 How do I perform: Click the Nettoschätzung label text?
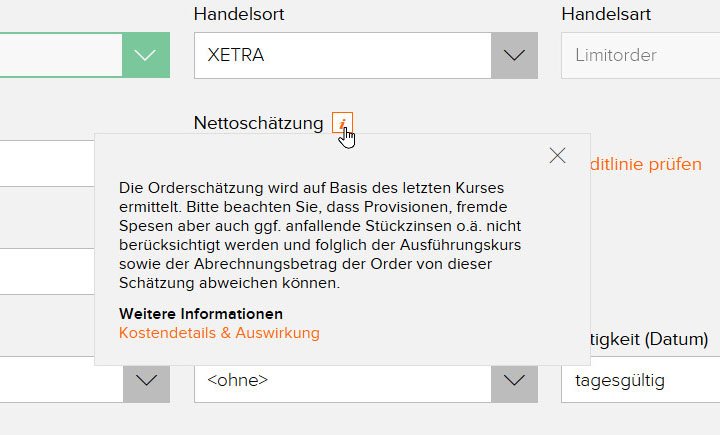258,123
